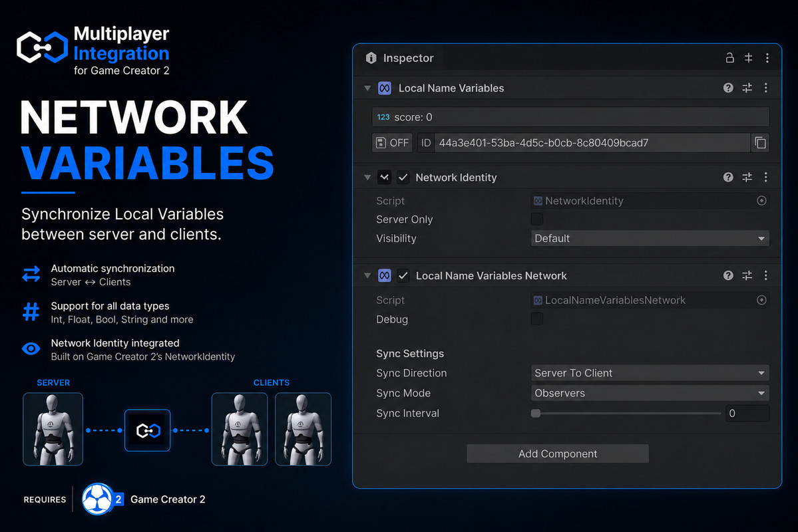
Task: Click the Local Name Variables Network title
Action: 491,276
